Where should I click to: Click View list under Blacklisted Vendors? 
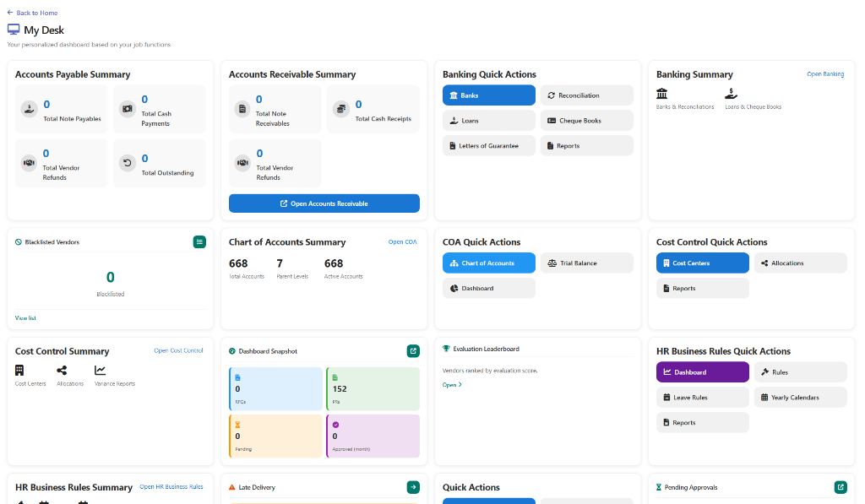pos(25,318)
